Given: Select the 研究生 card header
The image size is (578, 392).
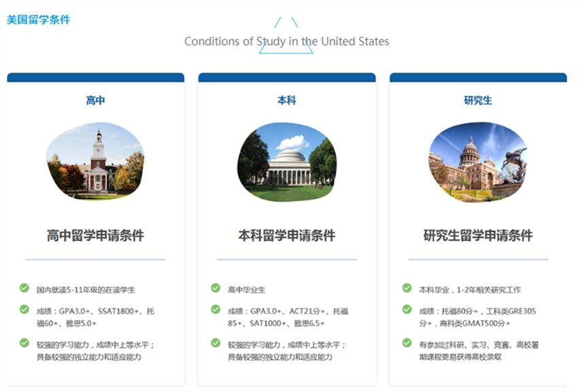Looking at the screenshot, I should (x=478, y=101).
